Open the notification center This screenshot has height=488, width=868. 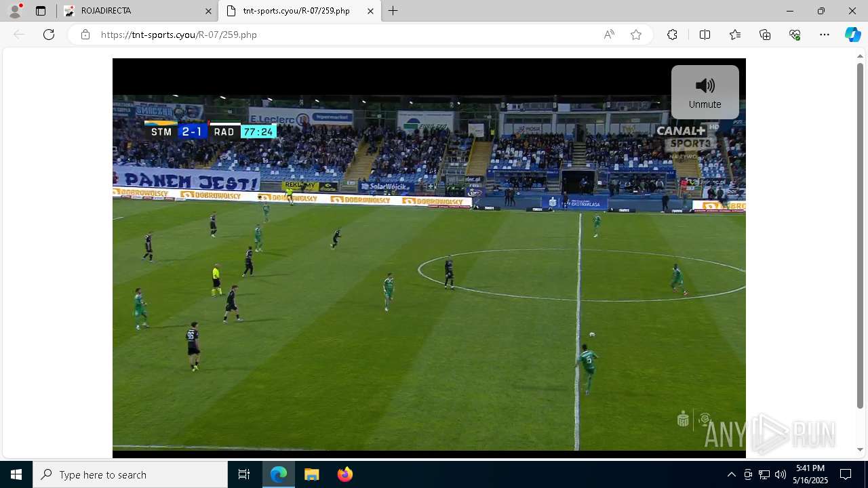pyautogui.click(x=846, y=474)
